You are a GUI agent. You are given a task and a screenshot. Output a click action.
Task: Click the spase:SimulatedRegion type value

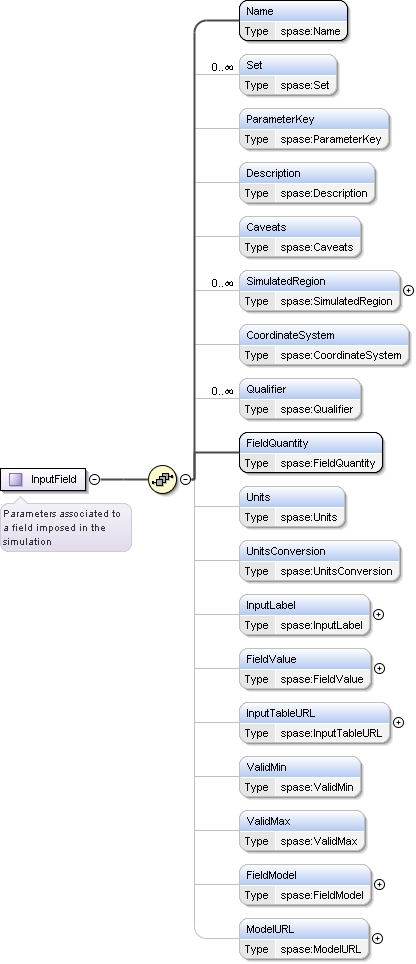tap(336, 302)
